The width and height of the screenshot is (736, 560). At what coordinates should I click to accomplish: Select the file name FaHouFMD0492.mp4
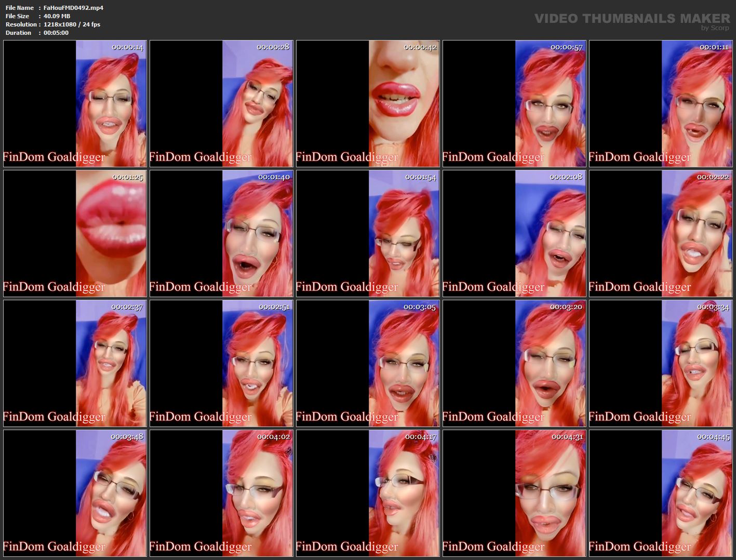coord(73,8)
